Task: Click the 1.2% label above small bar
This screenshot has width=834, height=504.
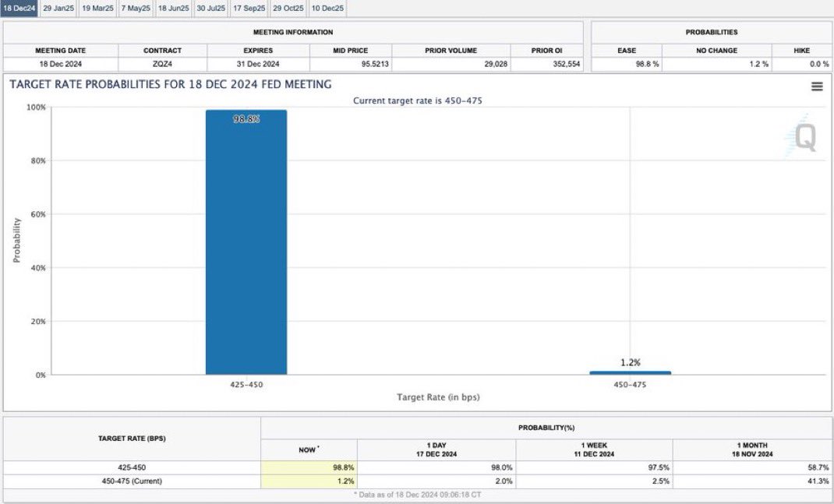Action: point(631,362)
